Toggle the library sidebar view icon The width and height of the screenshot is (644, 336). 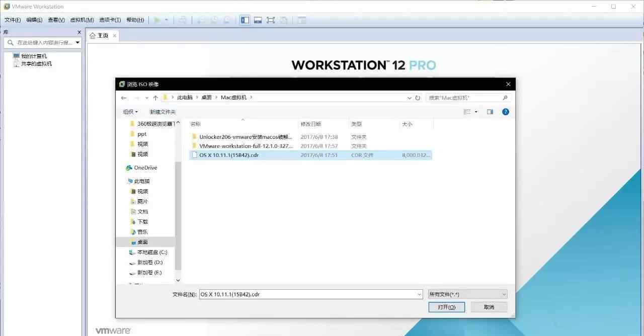point(245,20)
